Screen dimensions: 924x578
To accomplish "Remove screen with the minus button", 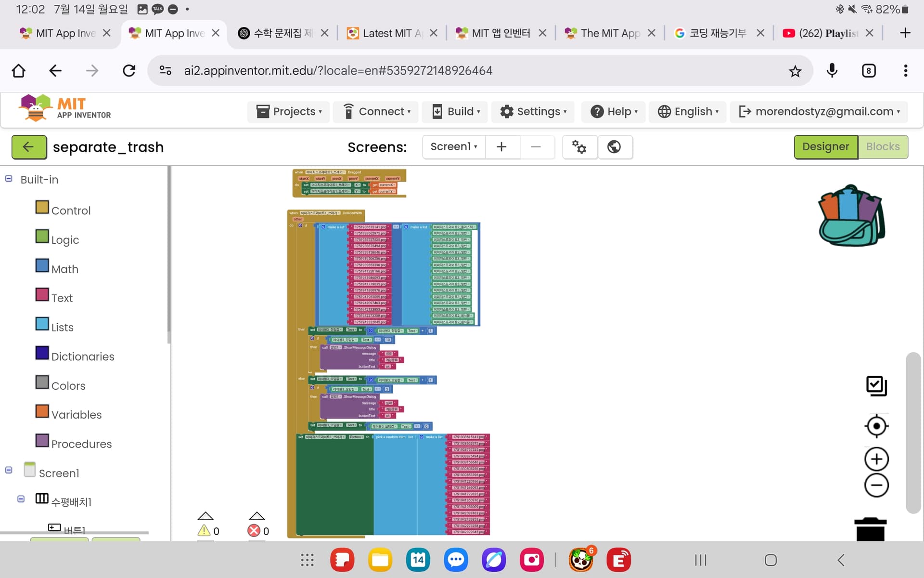I will (x=536, y=146).
